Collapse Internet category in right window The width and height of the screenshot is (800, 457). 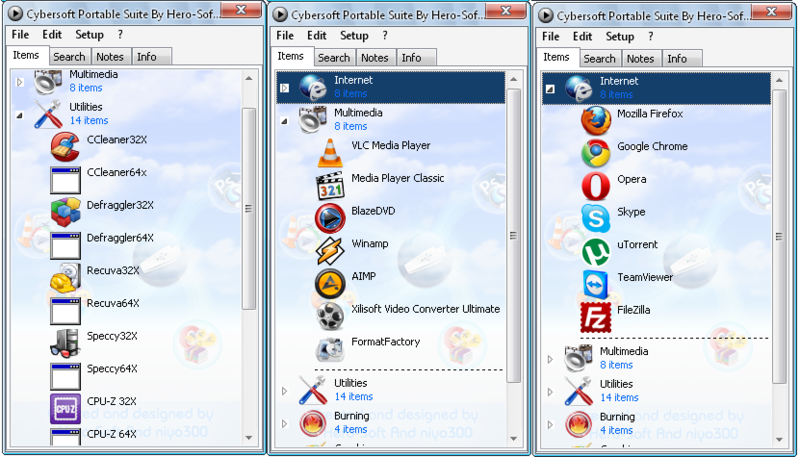point(550,89)
